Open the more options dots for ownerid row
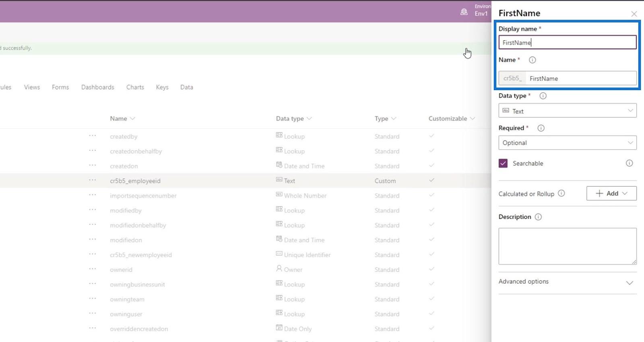 point(93,269)
